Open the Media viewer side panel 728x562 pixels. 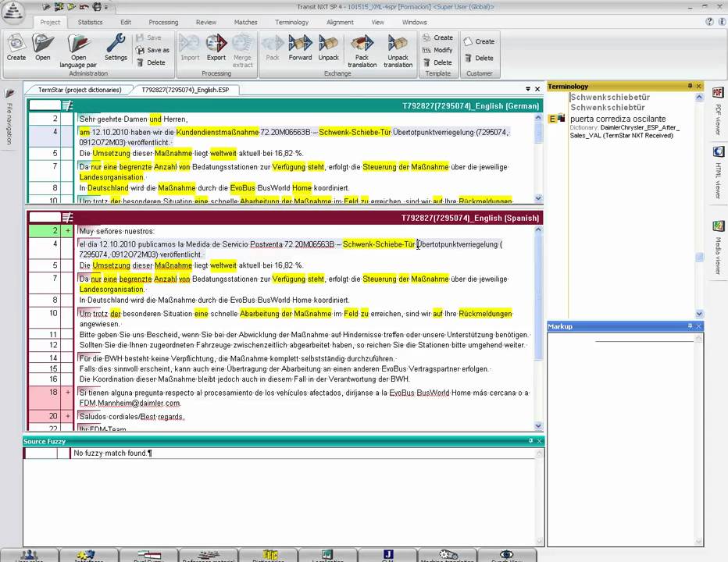(719, 249)
